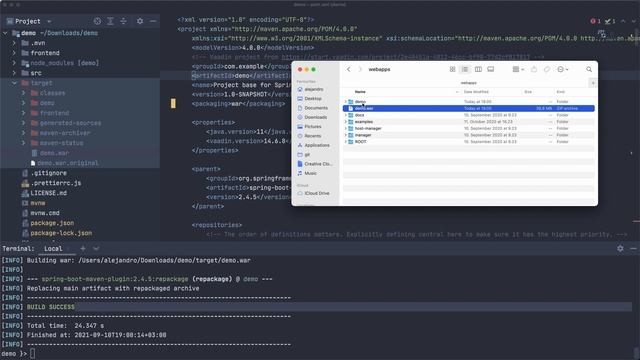Select the .gitignore file

44,173
